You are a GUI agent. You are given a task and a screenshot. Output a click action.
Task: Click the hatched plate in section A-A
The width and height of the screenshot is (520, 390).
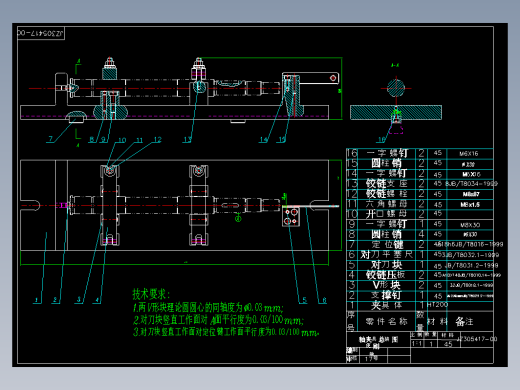(x=396, y=112)
